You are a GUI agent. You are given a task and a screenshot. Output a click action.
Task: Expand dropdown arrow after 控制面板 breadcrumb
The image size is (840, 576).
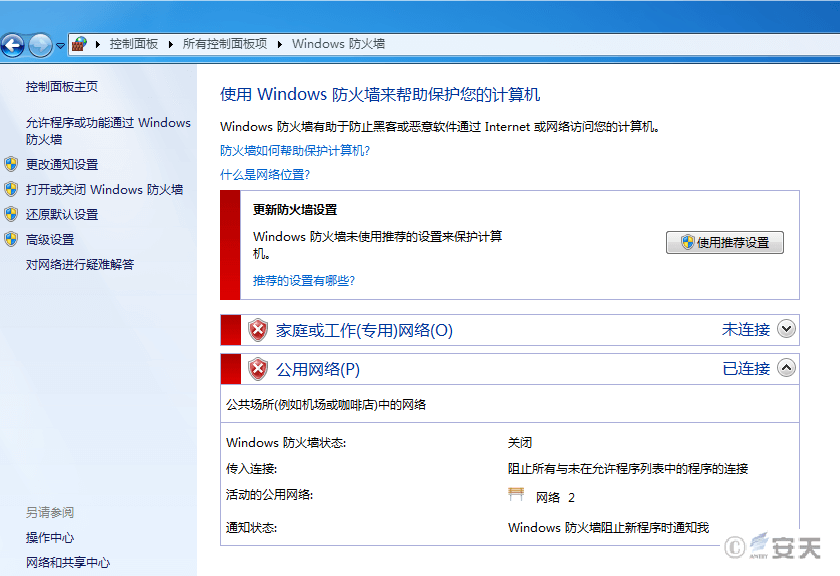[x=170, y=44]
